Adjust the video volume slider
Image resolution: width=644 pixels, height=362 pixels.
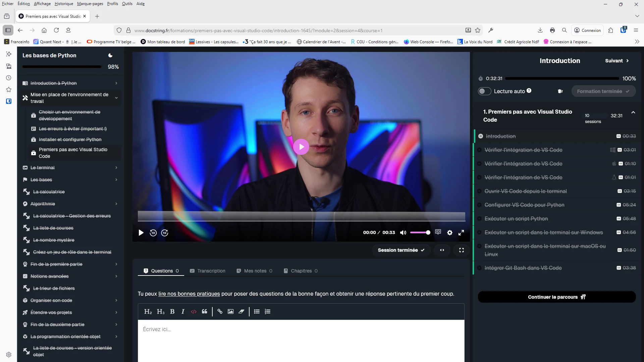[x=420, y=233]
